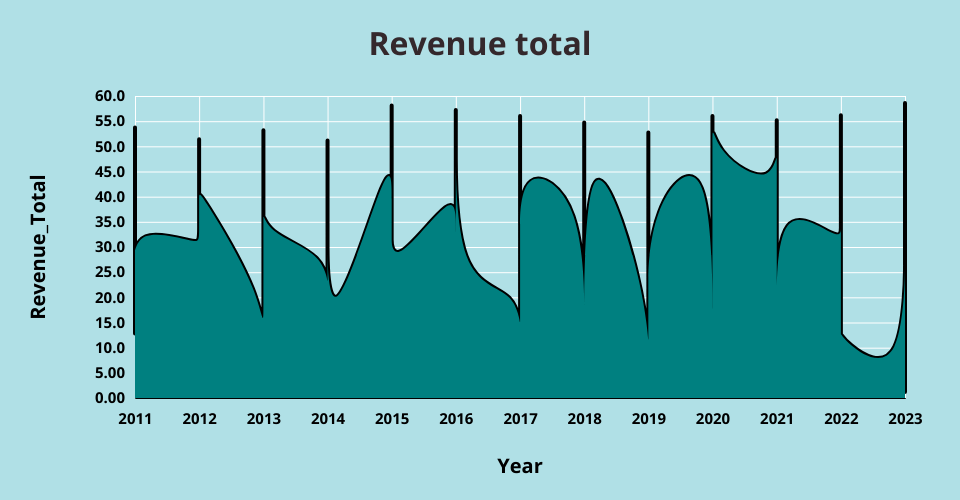Click the 2020 x-axis tick label
Image resolution: width=960 pixels, height=500 pixels.
pyautogui.click(x=712, y=419)
